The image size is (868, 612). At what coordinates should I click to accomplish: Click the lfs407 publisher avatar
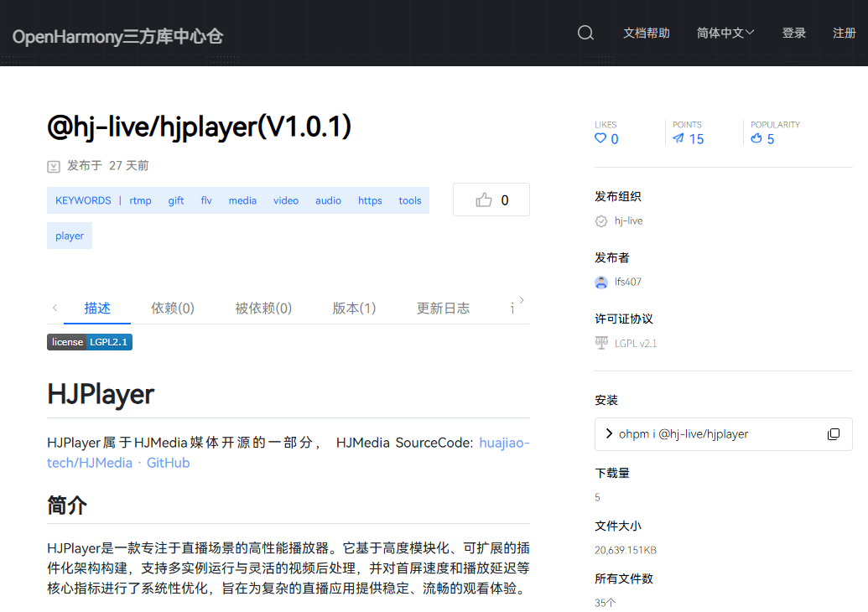tap(601, 283)
